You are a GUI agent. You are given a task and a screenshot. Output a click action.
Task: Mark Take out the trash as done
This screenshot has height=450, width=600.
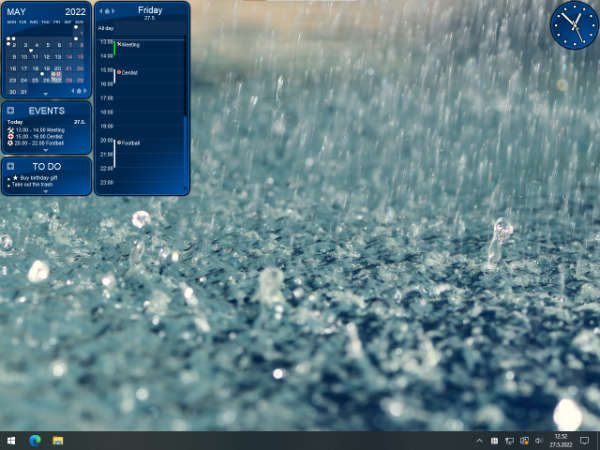tap(9, 185)
